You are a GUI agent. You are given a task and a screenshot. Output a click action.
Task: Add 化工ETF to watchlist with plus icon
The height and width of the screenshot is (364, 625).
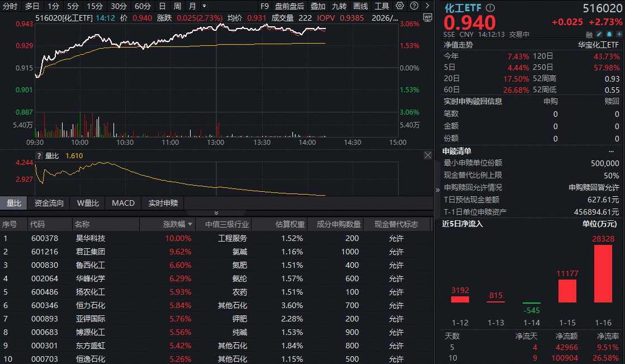pyautogui.click(x=619, y=34)
